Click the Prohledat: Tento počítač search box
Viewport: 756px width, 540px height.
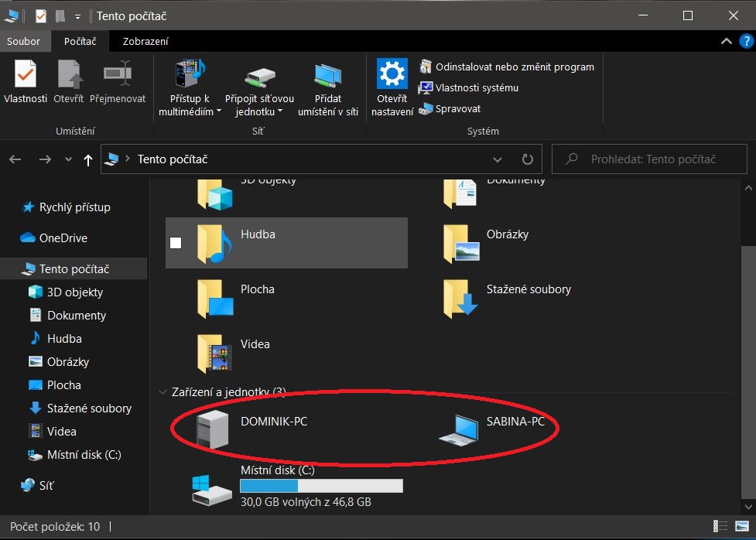click(x=649, y=159)
